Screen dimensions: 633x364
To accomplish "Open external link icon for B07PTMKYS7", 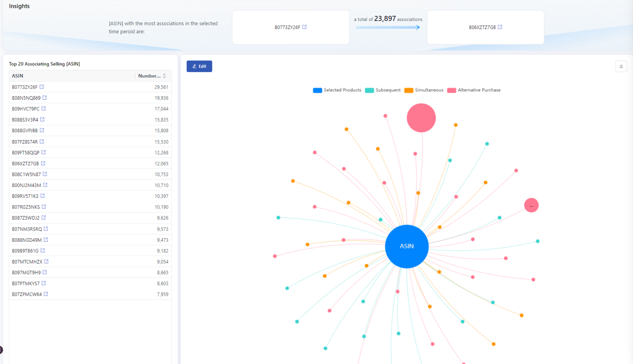I will tap(44, 283).
